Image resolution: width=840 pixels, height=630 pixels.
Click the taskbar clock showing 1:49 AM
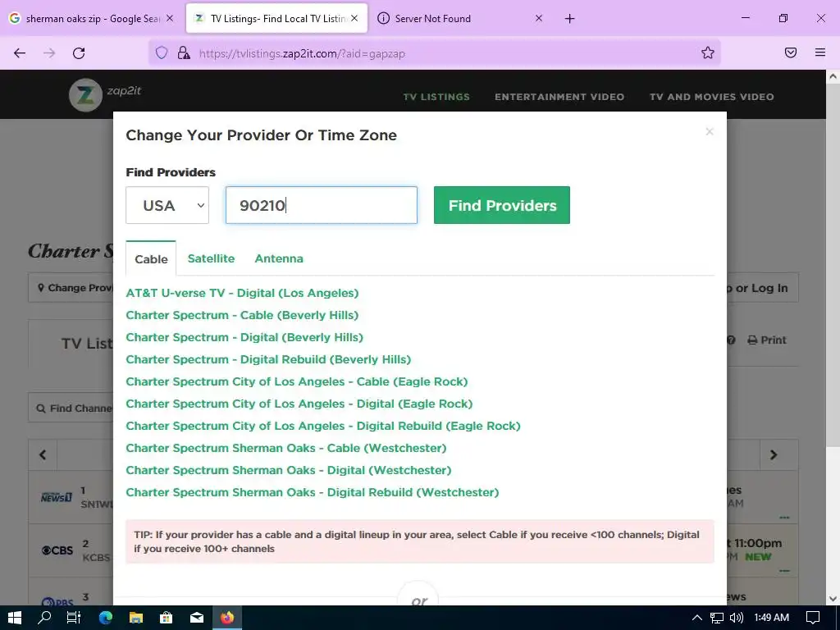coord(771,618)
